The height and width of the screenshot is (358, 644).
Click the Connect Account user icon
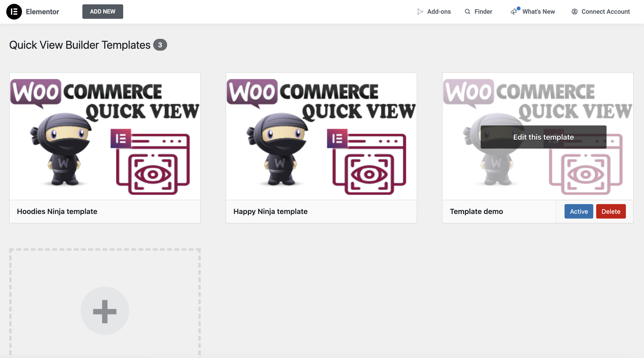tap(574, 12)
